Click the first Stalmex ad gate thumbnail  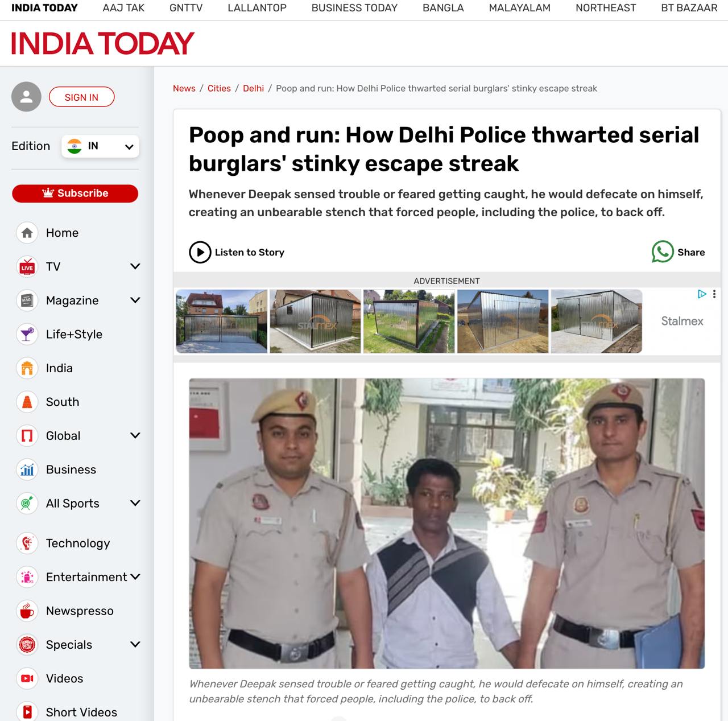point(221,322)
